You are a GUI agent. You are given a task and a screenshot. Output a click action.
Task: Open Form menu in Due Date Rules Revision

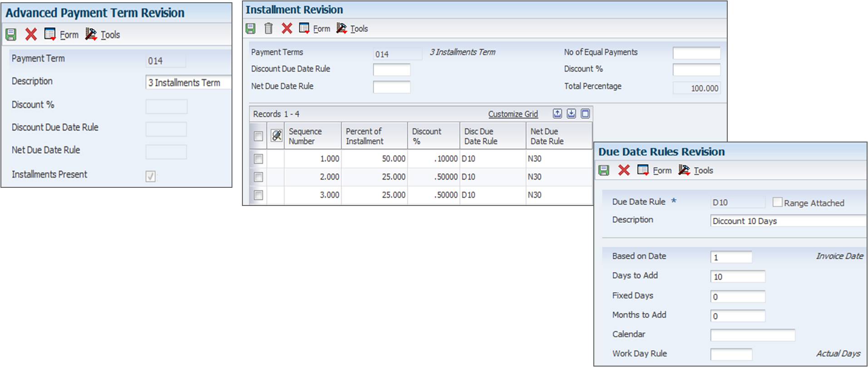662,171
